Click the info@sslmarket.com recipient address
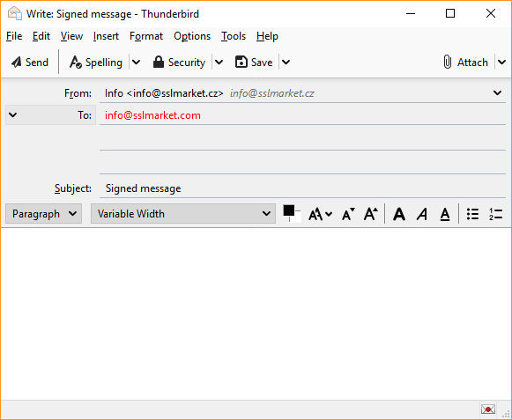This screenshot has width=512, height=420. tap(152, 115)
